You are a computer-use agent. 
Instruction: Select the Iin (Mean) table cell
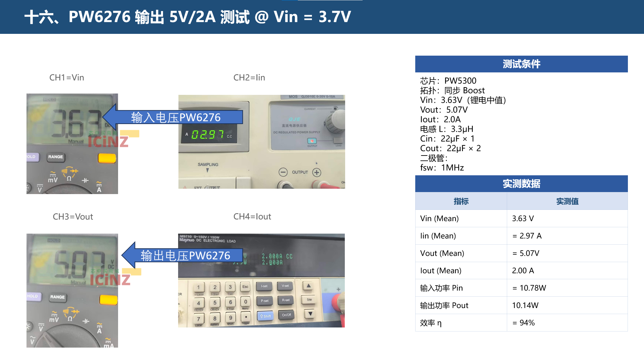(x=461, y=236)
